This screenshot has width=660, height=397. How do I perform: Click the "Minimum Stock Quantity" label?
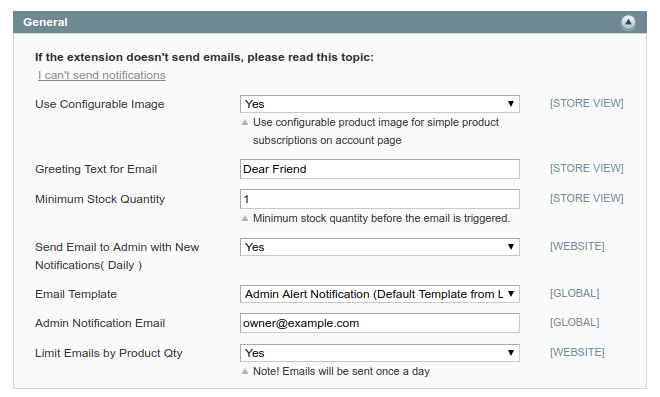(x=100, y=199)
